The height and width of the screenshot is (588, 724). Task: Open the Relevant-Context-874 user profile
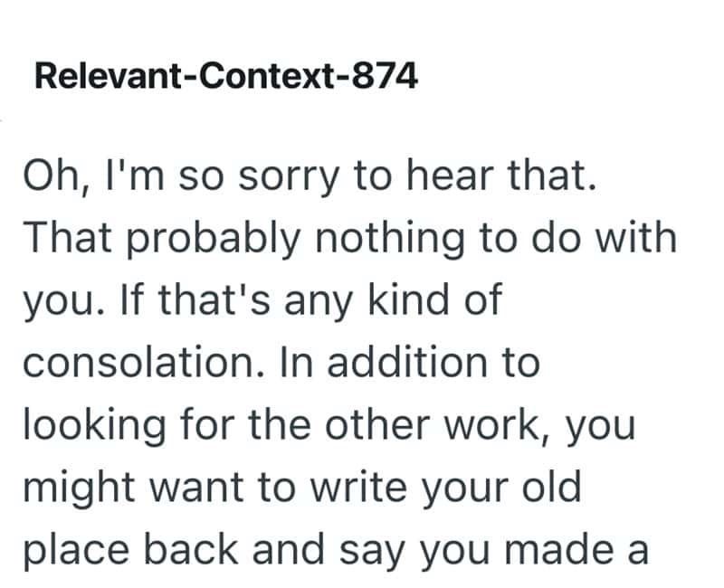coord(225,78)
